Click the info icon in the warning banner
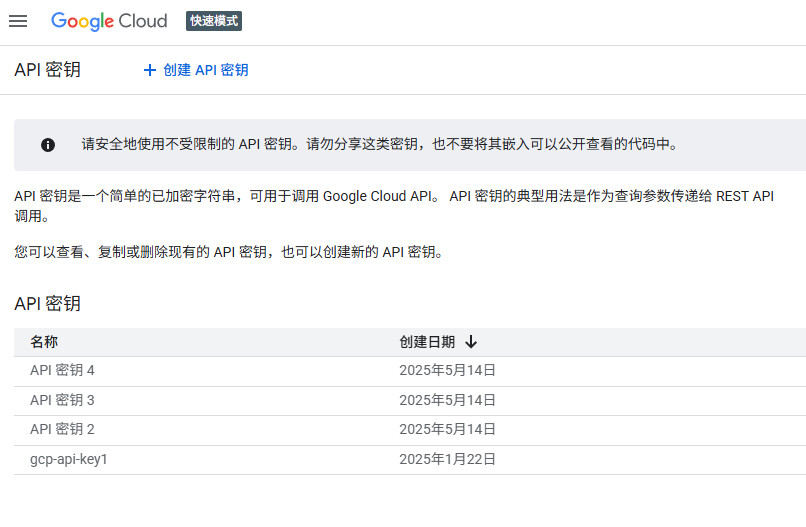 click(x=48, y=145)
